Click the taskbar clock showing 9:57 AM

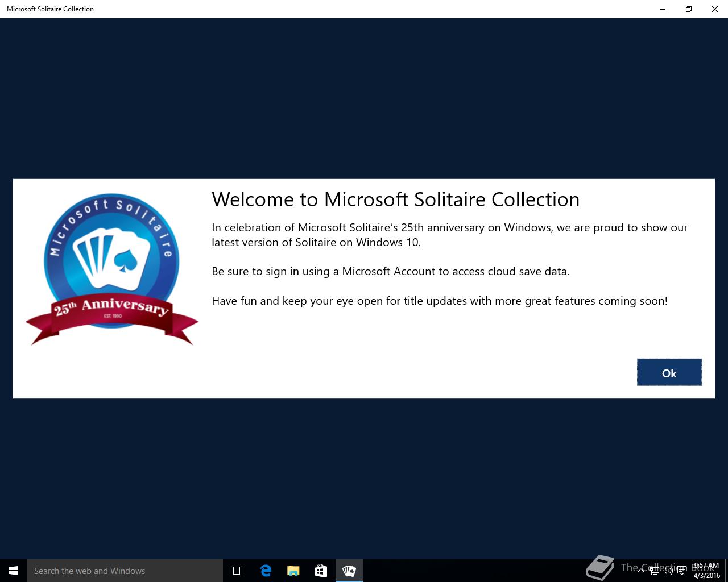tap(706, 571)
